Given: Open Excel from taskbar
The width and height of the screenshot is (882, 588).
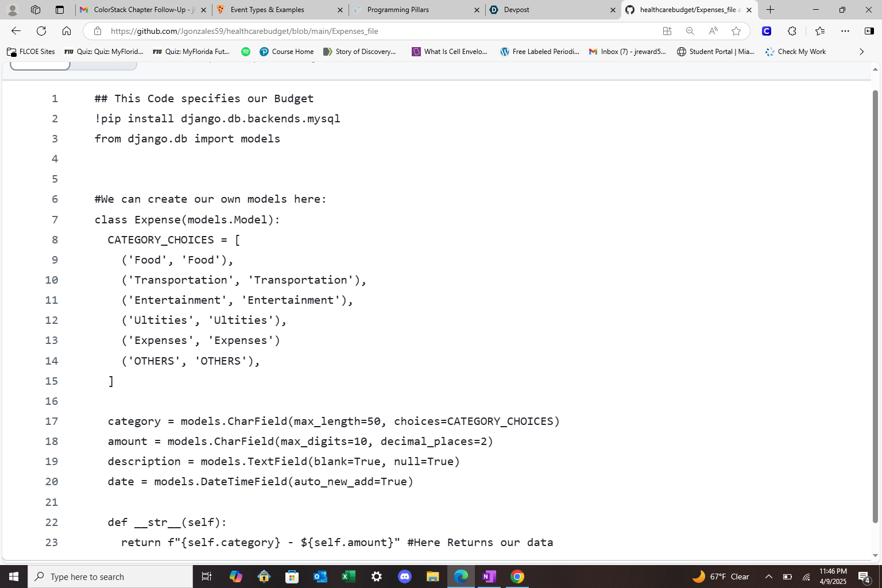Looking at the screenshot, I should 348,577.
